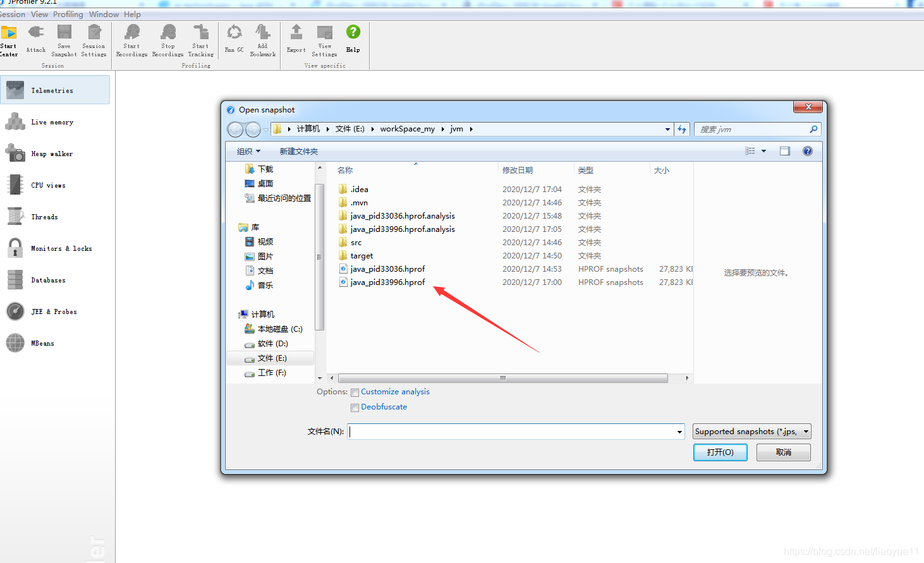Select the java_pid33996.hprof file
The height and width of the screenshot is (563, 924).
[x=387, y=282]
